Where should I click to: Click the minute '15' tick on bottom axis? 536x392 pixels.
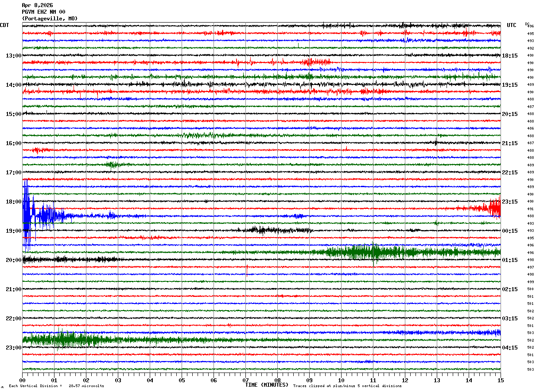(x=501, y=380)
